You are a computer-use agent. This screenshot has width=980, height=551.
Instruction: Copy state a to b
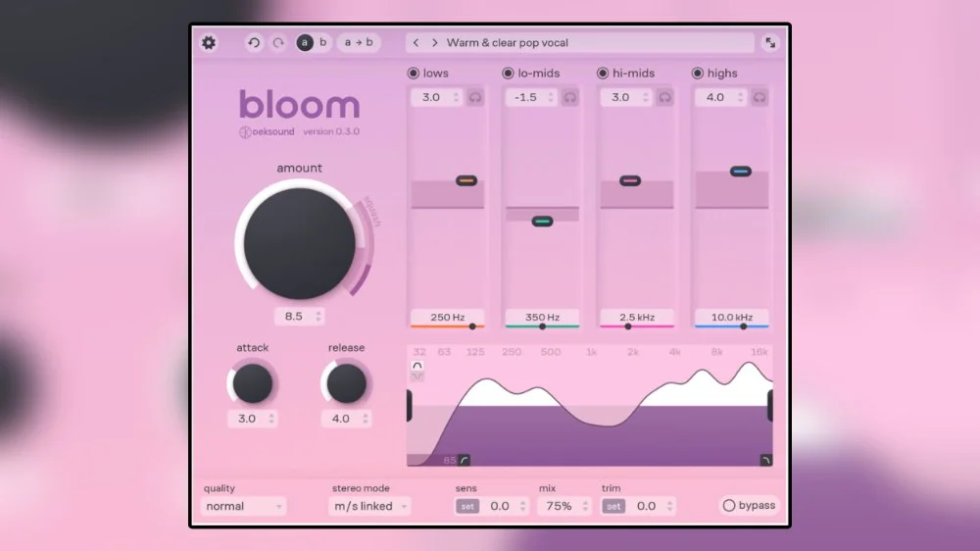[359, 42]
